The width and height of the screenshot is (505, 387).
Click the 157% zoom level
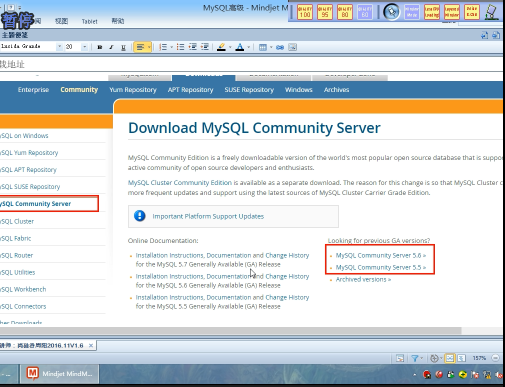click(479, 358)
